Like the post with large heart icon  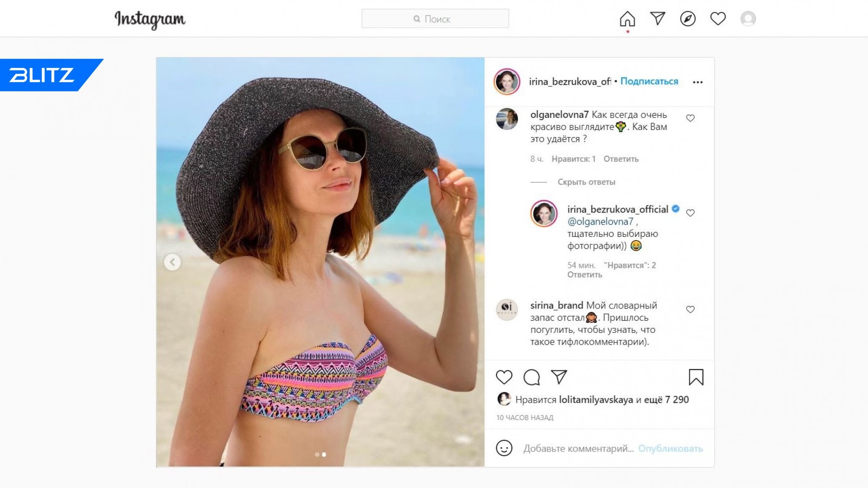click(x=504, y=377)
